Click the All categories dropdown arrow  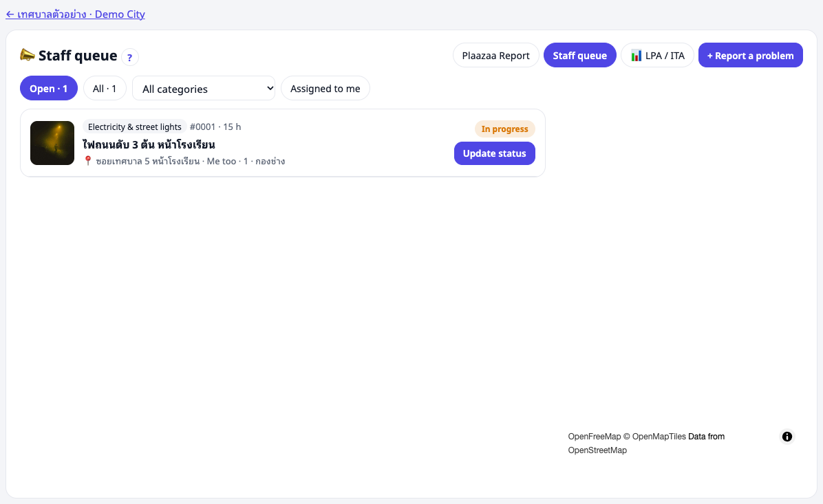click(270, 88)
